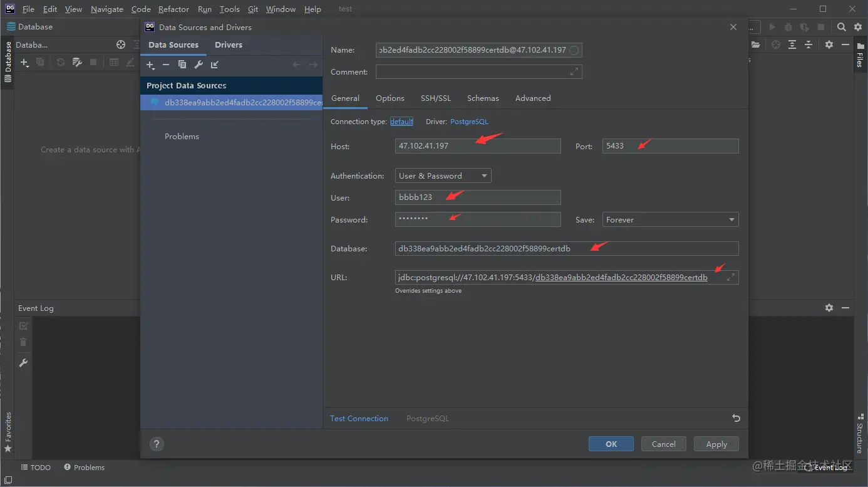Open the PostgreSQL driver link dropdown
The image size is (868, 487).
point(469,122)
